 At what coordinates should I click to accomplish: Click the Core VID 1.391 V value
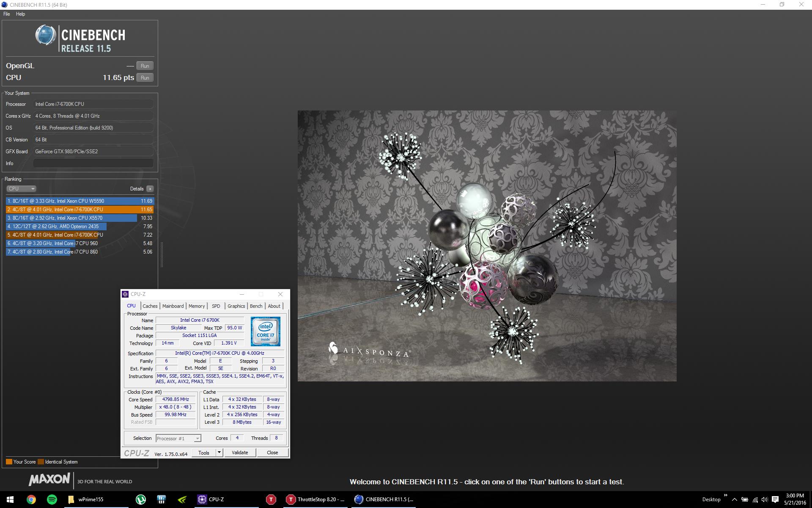pyautogui.click(x=229, y=343)
